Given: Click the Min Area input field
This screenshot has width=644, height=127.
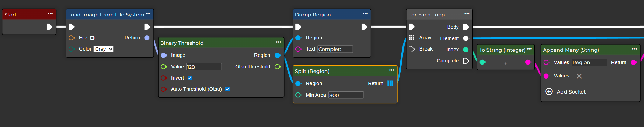Looking at the screenshot, I should pyautogui.click(x=346, y=95).
